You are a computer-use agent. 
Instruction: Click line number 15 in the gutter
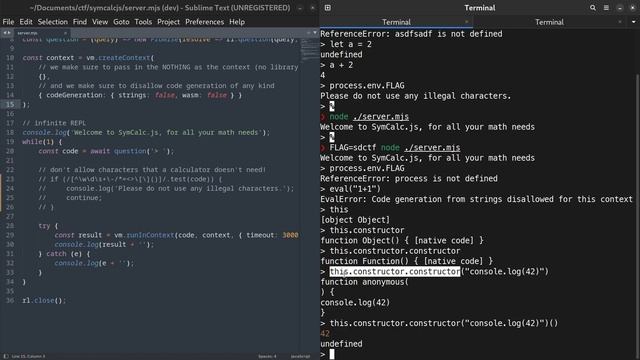(10, 104)
